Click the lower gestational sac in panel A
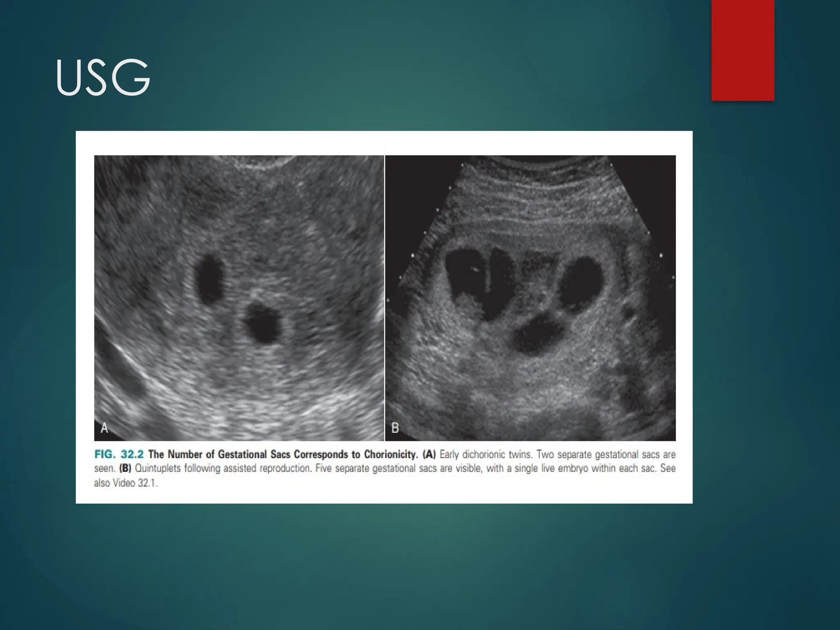 coord(262,323)
